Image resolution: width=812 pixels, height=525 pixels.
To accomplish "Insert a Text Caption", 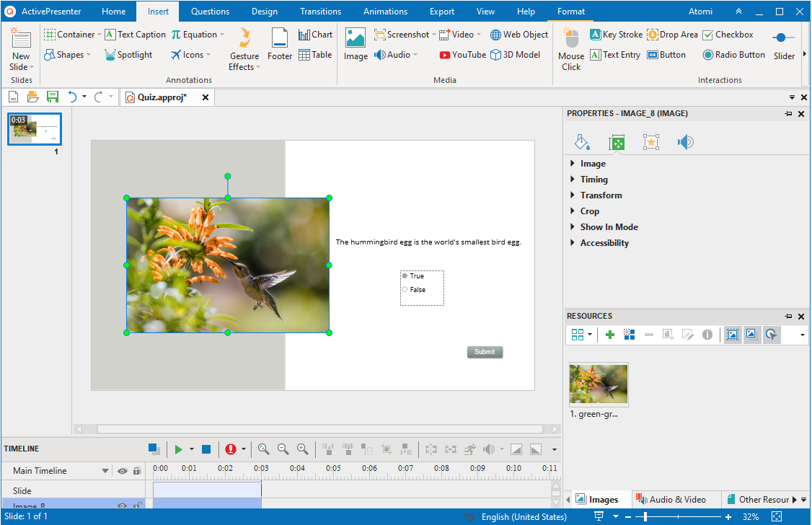I will point(135,35).
